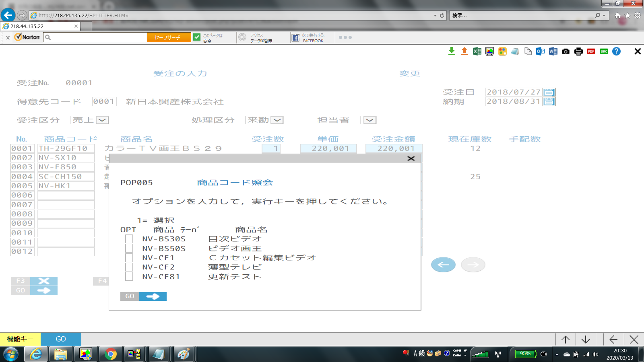This screenshot has width=644, height=362.
Task: Expand the 受注区分 dropdown
Action: point(102,120)
